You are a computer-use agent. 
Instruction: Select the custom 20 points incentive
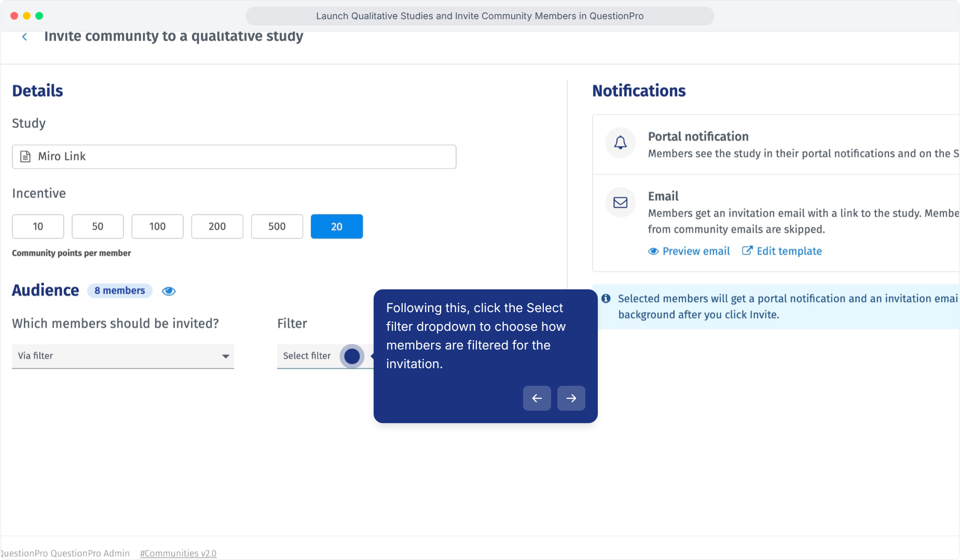pyautogui.click(x=337, y=227)
